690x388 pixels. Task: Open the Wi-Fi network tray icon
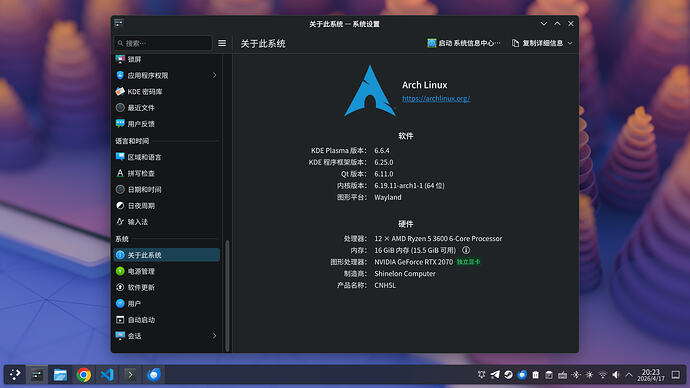[603, 375]
